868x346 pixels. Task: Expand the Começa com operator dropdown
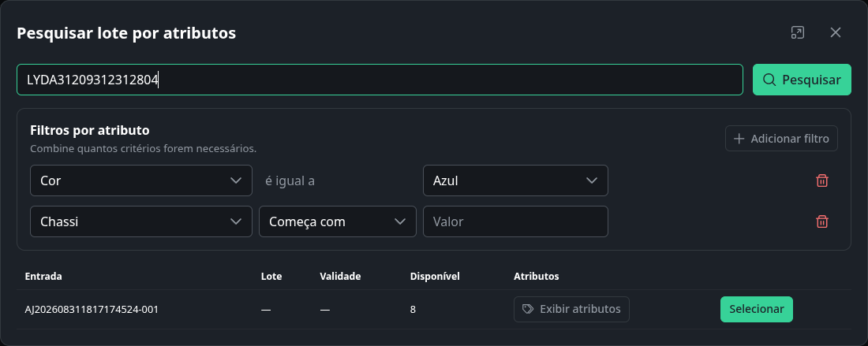(338, 221)
